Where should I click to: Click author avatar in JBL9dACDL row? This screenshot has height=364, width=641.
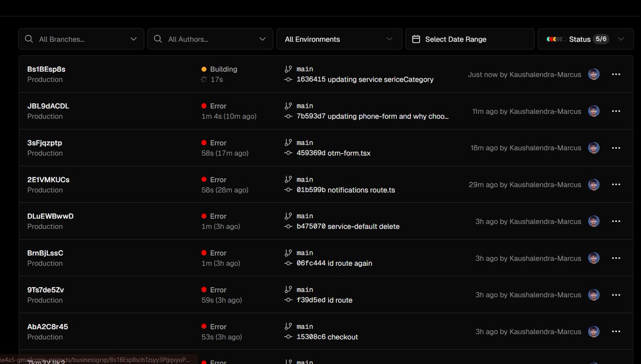[x=593, y=111]
